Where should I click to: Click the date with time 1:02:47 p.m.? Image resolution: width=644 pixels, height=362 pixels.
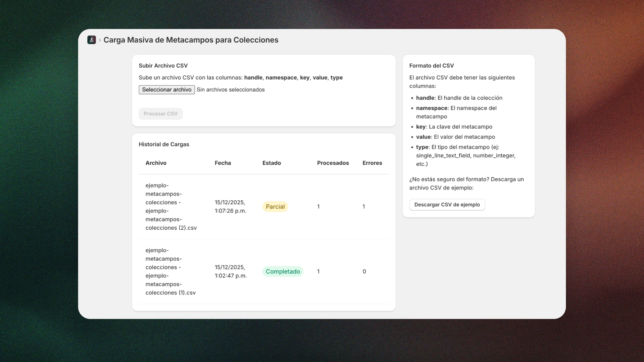pos(231,271)
